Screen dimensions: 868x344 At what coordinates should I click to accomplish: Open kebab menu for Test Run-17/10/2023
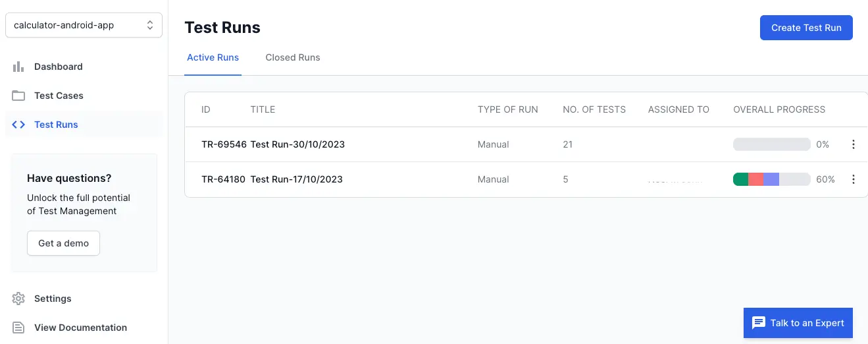point(853,179)
